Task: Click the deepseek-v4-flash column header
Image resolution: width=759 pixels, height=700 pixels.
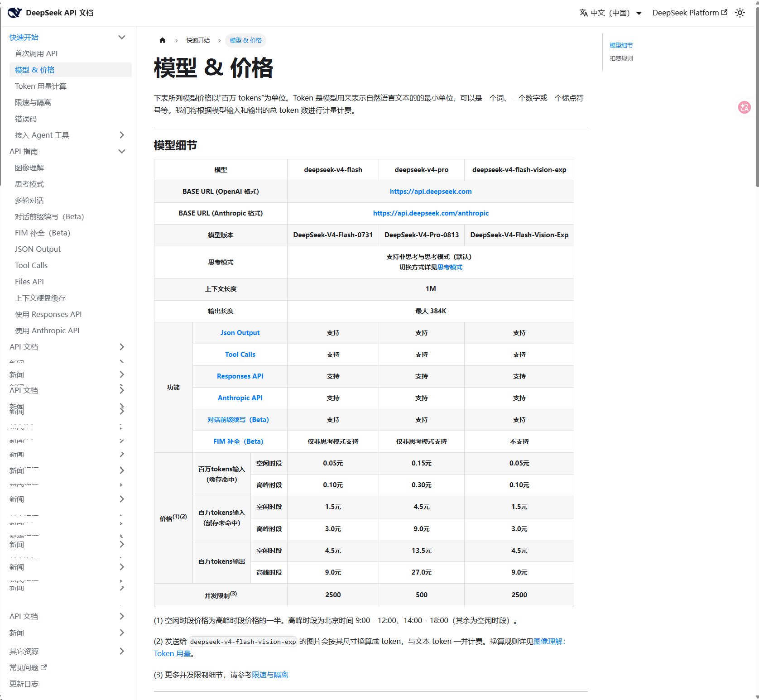Action: tap(333, 170)
